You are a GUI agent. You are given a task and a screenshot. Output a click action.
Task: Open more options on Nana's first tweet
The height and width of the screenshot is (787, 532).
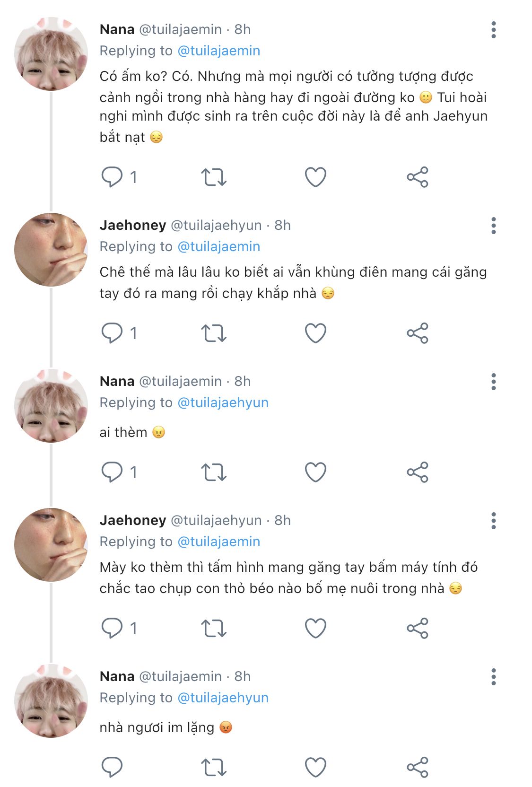(x=493, y=30)
